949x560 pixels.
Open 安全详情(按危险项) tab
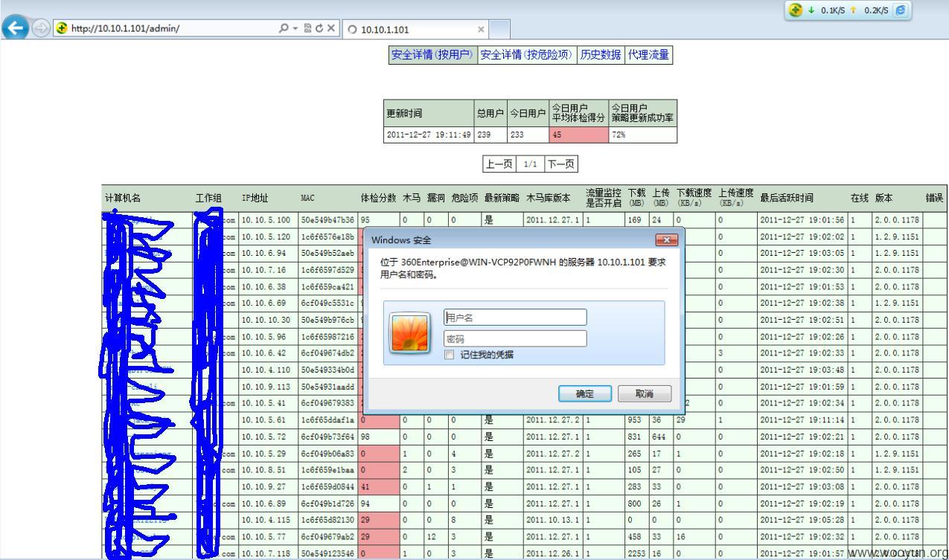pyautogui.click(x=526, y=54)
